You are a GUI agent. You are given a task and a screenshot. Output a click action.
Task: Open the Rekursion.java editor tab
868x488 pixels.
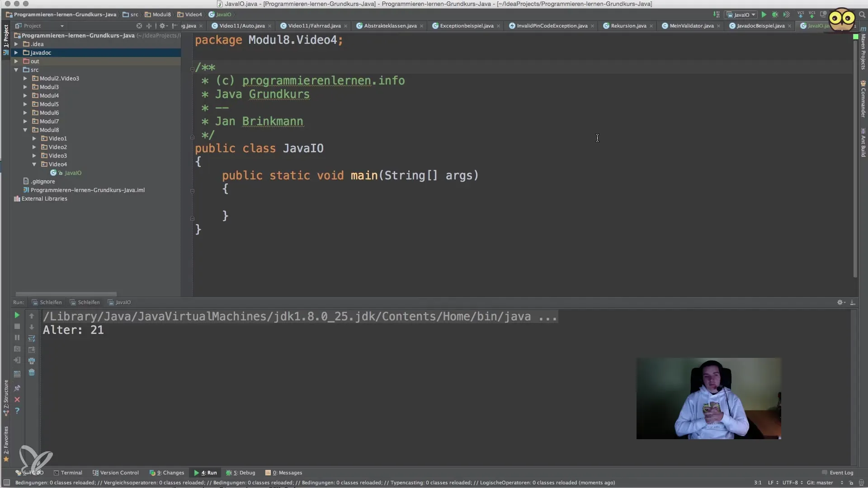628,26
